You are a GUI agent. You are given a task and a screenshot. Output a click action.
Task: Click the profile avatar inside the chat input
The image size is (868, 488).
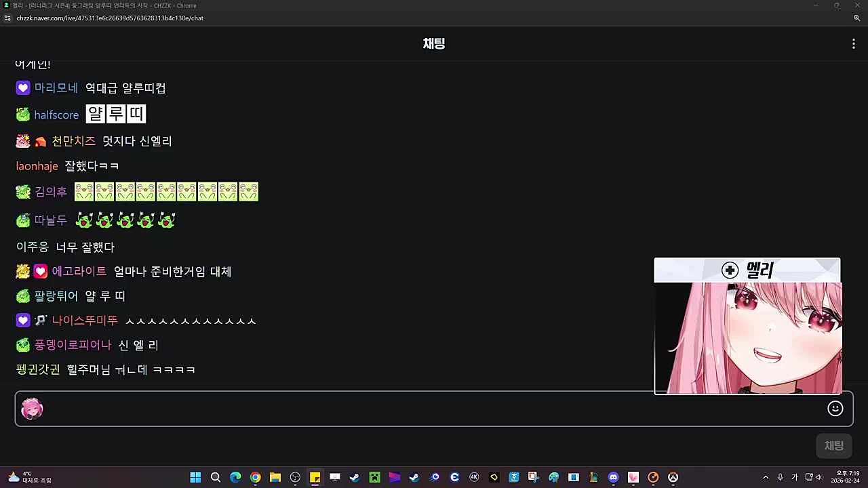point(31,408)
